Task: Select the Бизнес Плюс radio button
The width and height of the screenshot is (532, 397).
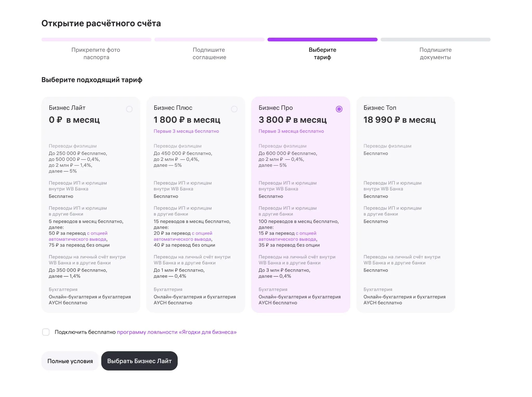Action: [x=234, y=109]
